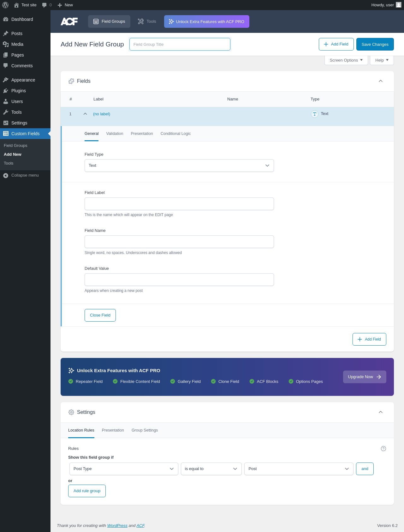Image resolution: width=404 pixels, height=532 pixels.
Task: Click the (no label) field link
Action: pyautogui.click(x=102, y=114)
